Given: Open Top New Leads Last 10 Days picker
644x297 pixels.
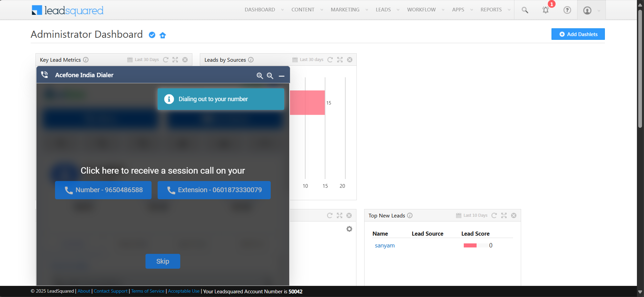Looking at the screenshot, I should coord(472,215).
